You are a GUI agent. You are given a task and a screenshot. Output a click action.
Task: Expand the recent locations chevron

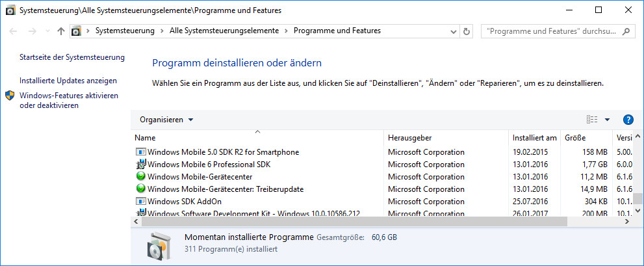pyautogui.click(x=47, y=31)
